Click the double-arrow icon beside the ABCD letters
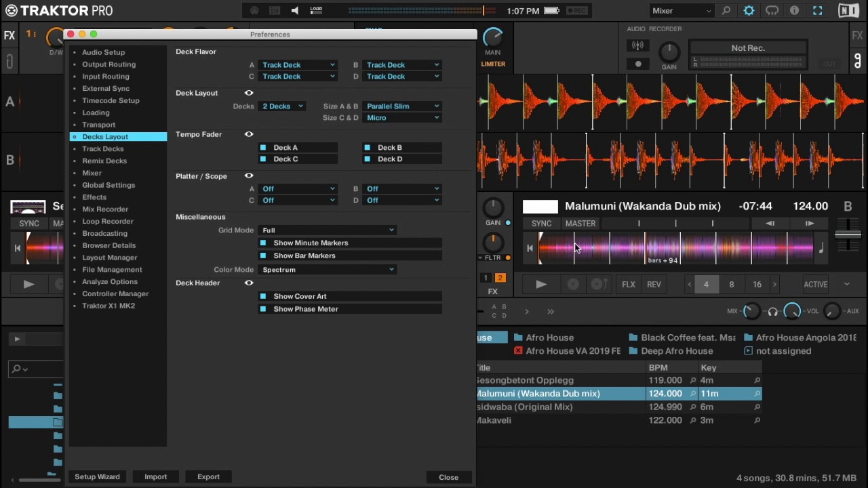The height and width of the screenshot is (488, 868). click(x=551, y=312)
